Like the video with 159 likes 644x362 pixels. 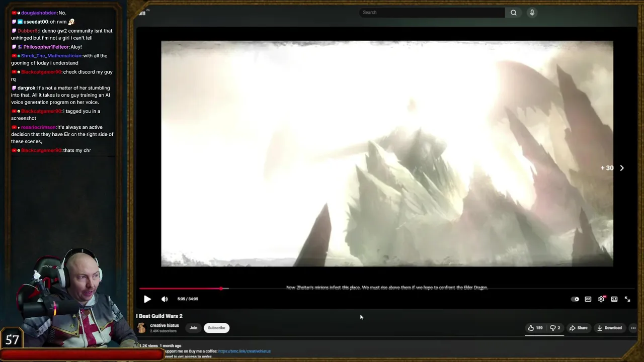535,328
